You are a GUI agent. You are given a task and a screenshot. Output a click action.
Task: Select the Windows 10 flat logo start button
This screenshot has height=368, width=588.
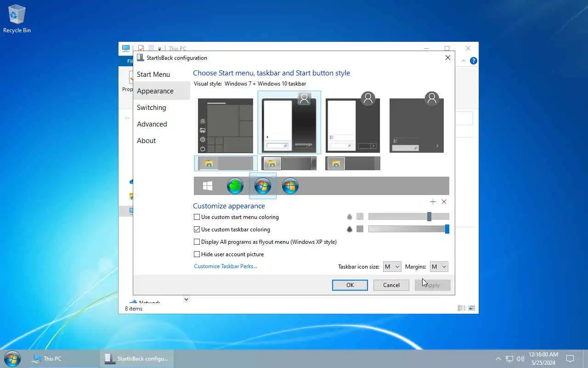pyautogui.click(x=208, y=186)
